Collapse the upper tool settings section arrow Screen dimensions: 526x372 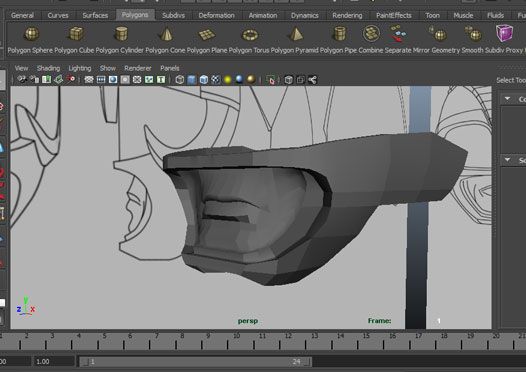pos(508,99)
